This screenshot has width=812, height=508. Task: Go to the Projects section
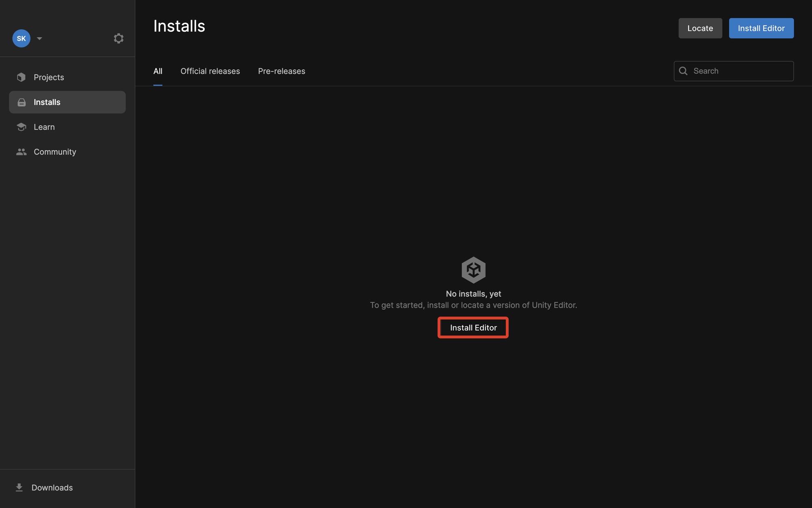(x=67, y=77)
